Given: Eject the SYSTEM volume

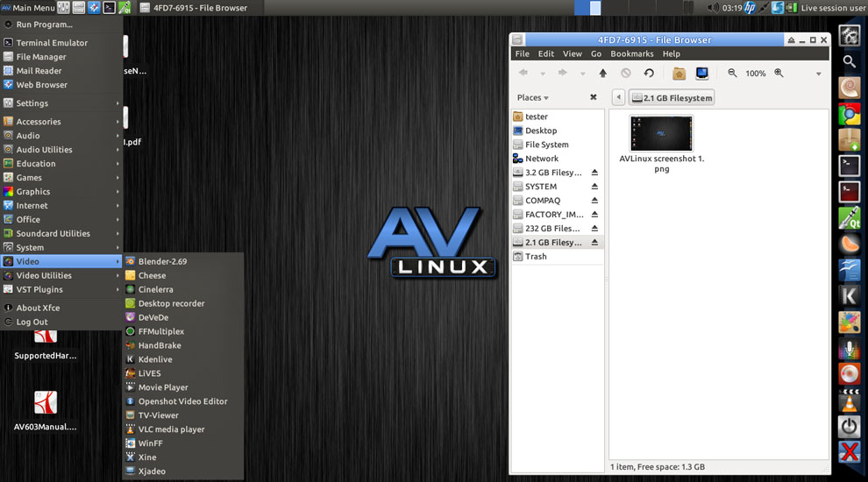Looking at the screenshot, I should 594,187.
